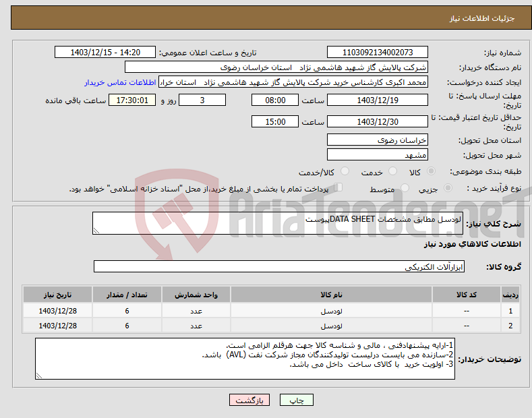532x418 pixels.
Task: Click the تاریخ نیاز column header
Action: (x=58, y=295)
